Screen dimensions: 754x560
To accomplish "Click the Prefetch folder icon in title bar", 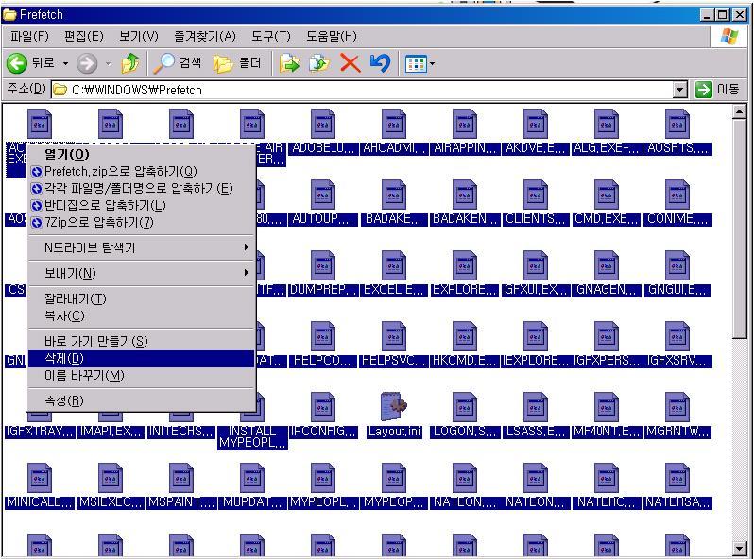I will click(x=9, y=15).
